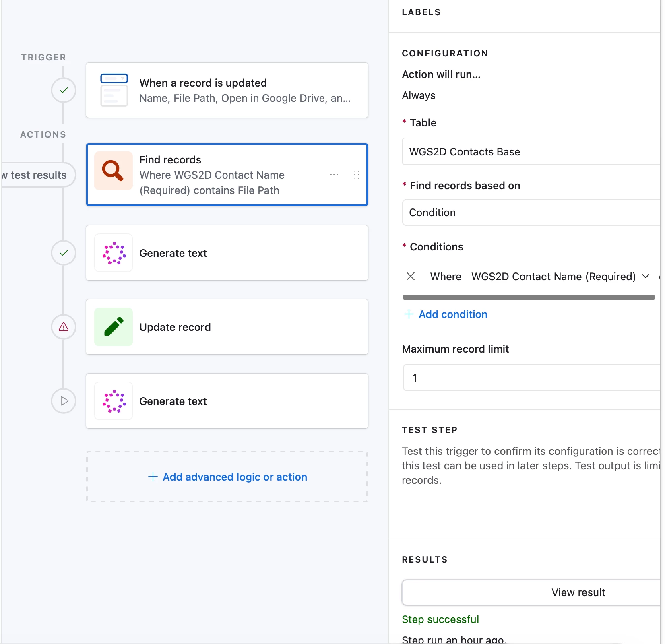Click the first Generate text checkmark status
Screen dimensions: 665x644
point(64,253)
